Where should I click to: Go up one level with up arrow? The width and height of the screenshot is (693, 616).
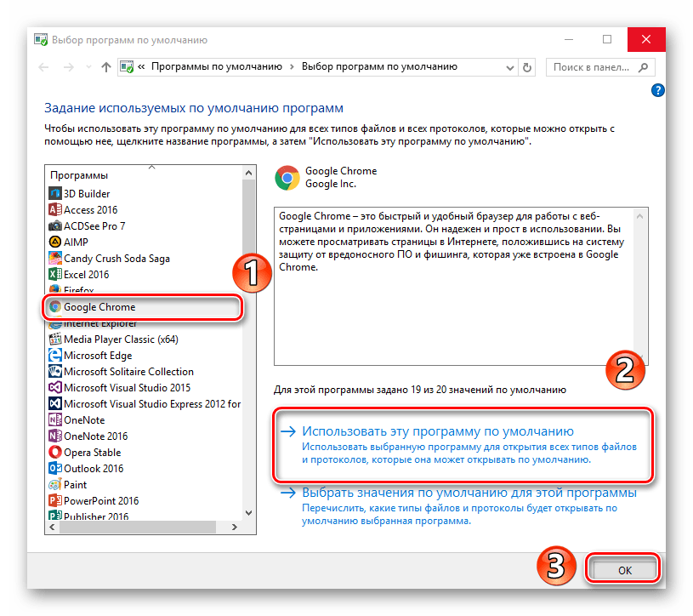pyautogui.click(x=105, y=66)
